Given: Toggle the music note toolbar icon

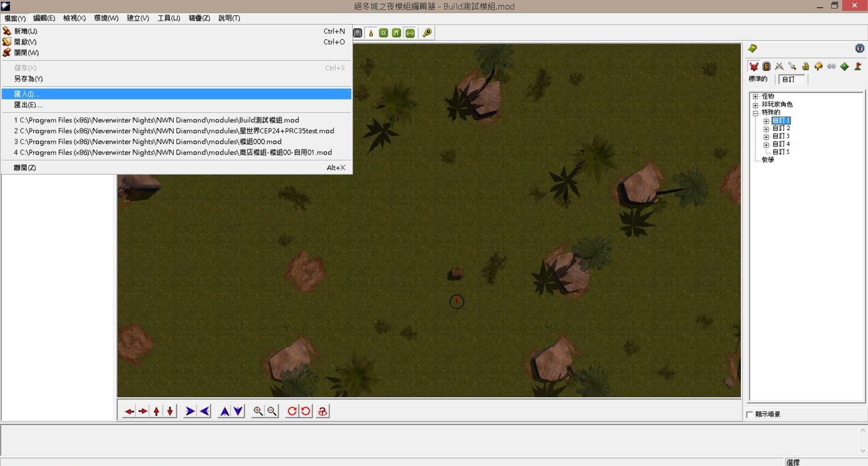Looking at the screenshot, I should tap(396, 33).
